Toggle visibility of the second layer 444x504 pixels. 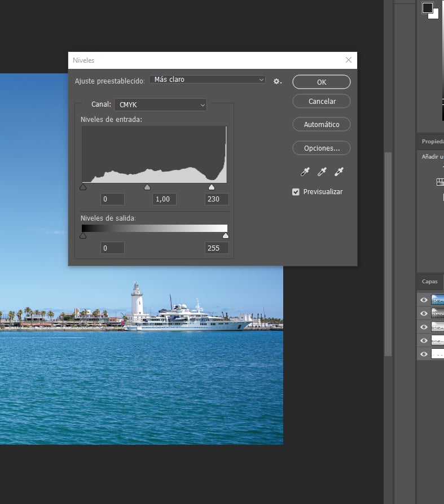[x=424, y=314]
